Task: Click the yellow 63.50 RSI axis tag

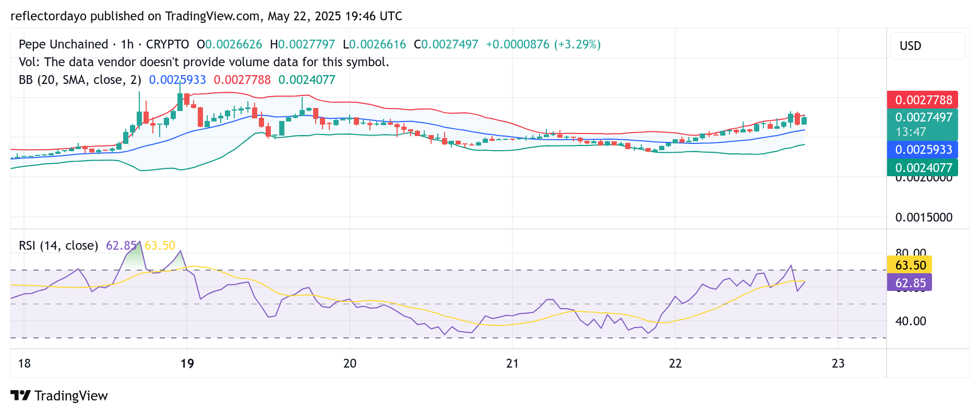Action: click(910, 265)
